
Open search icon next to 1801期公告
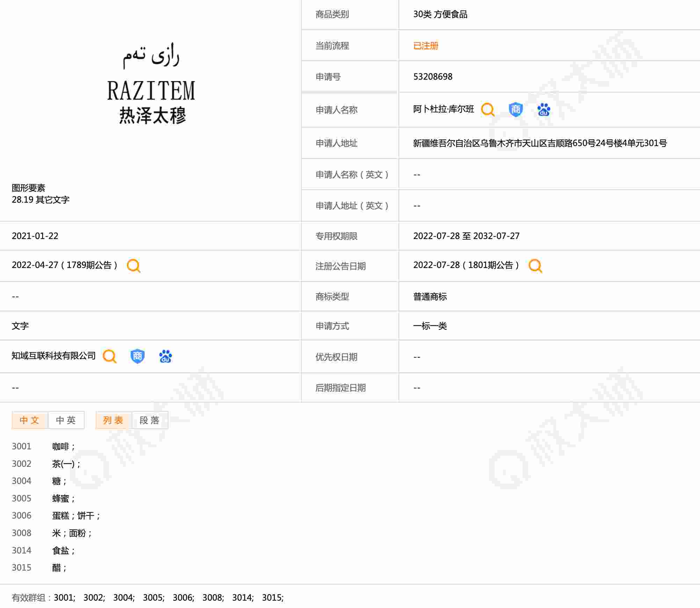coord(535,266)
